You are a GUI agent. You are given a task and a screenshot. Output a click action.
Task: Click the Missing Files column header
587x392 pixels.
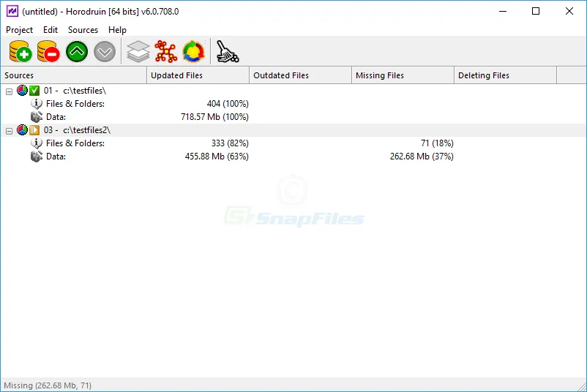point(403,75)
